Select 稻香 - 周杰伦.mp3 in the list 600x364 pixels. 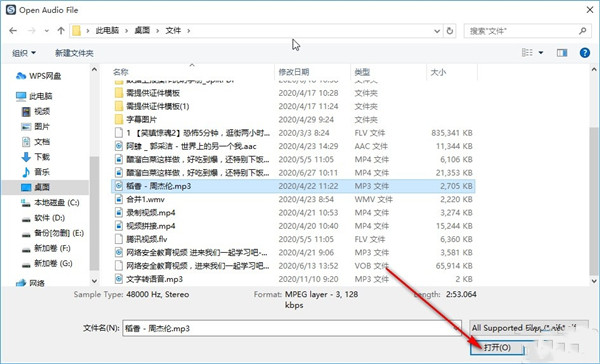click(x=293, y=186)
